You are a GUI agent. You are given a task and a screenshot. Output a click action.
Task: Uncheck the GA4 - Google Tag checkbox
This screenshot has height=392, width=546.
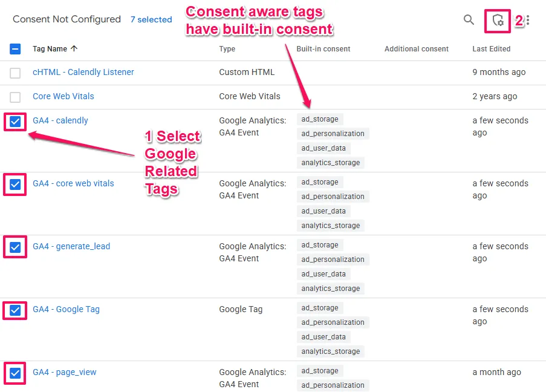click(x=16, y=310)
